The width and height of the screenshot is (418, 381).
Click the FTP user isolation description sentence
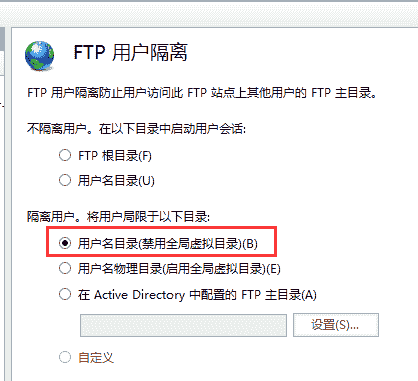click(x=202, y=93)
